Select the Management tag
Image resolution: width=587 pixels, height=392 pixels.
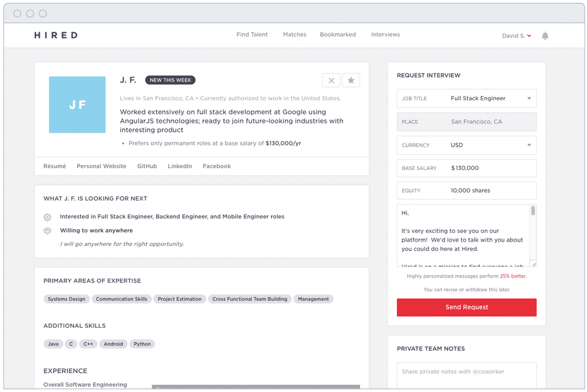coord(313,299)
